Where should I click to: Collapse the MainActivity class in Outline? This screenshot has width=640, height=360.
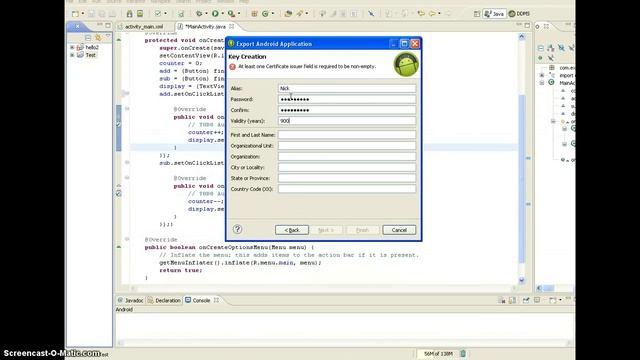pyautogui.click(x=542, y=83)
